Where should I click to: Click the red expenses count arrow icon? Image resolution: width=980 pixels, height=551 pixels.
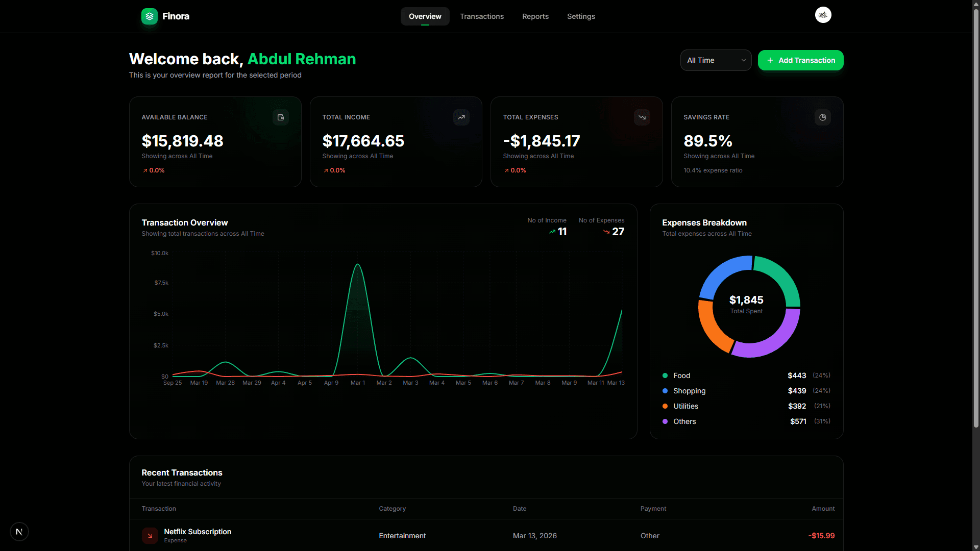[x=606, y=232]
